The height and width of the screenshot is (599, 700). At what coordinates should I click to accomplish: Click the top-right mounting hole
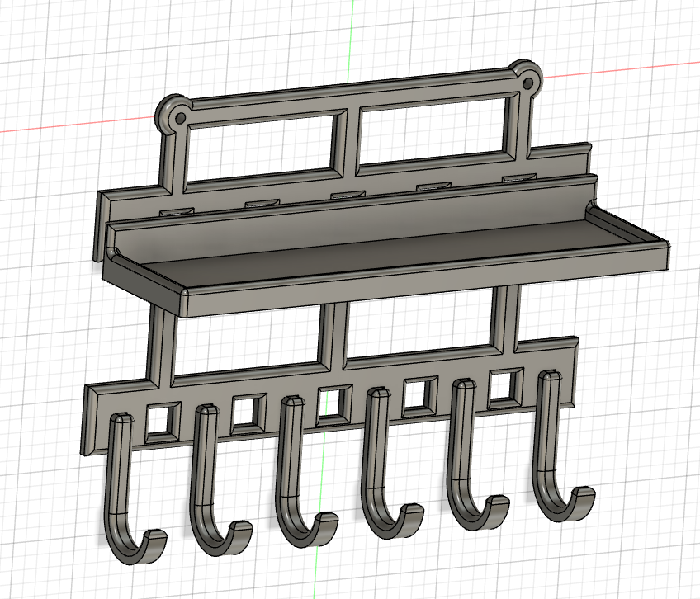527,83
